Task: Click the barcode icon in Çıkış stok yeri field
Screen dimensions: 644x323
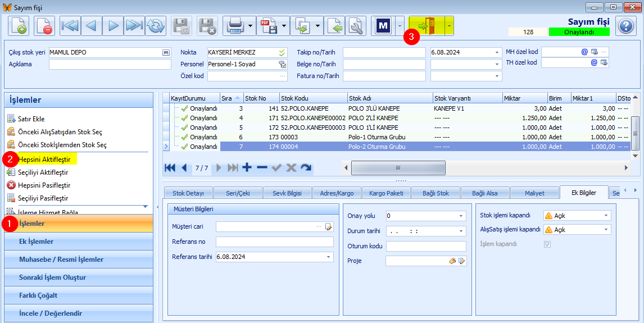Action: point(166,53)
